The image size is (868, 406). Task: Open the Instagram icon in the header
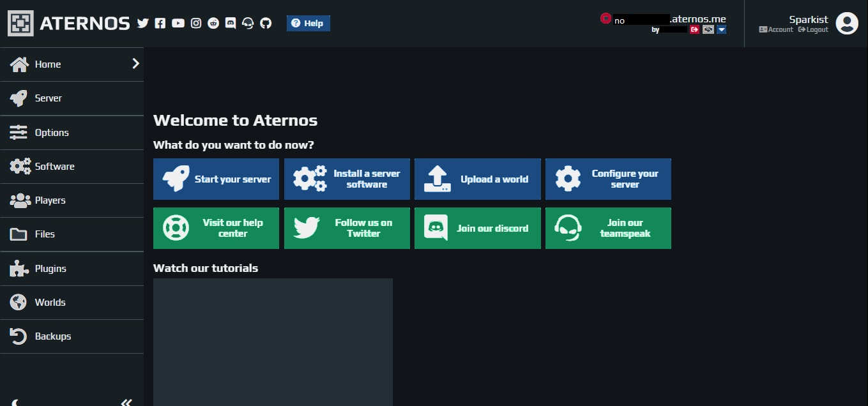[196, 23]
